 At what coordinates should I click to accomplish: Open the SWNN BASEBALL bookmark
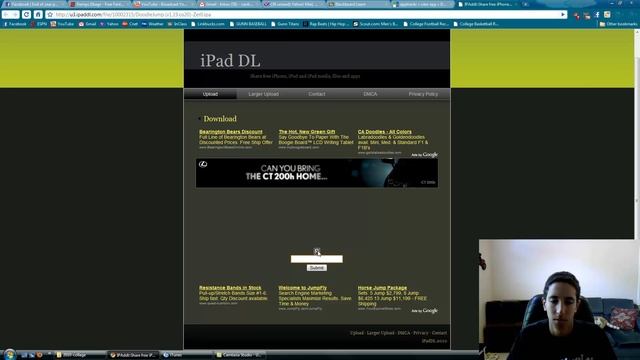[x=248, y=24]
